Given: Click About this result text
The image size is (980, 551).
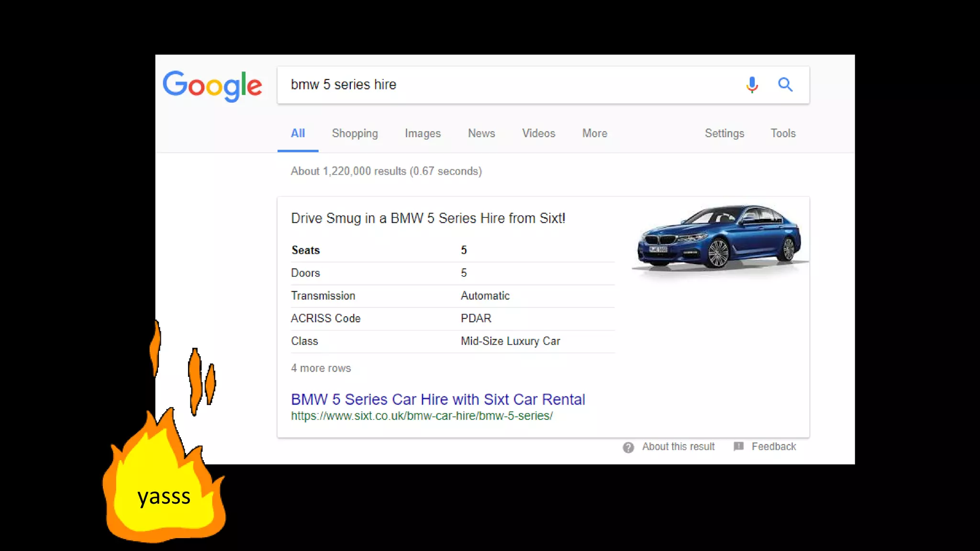Looking at the screenshot, I should 678,446.
